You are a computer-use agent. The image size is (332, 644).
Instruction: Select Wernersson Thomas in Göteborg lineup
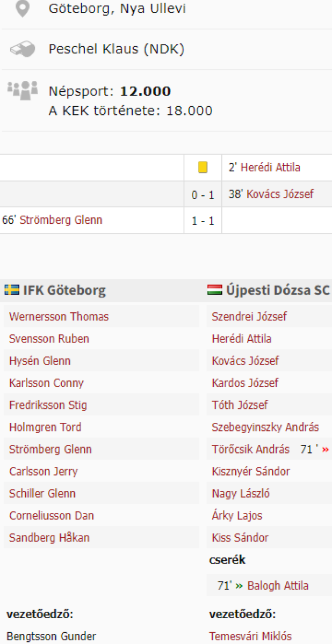point(59,317)
